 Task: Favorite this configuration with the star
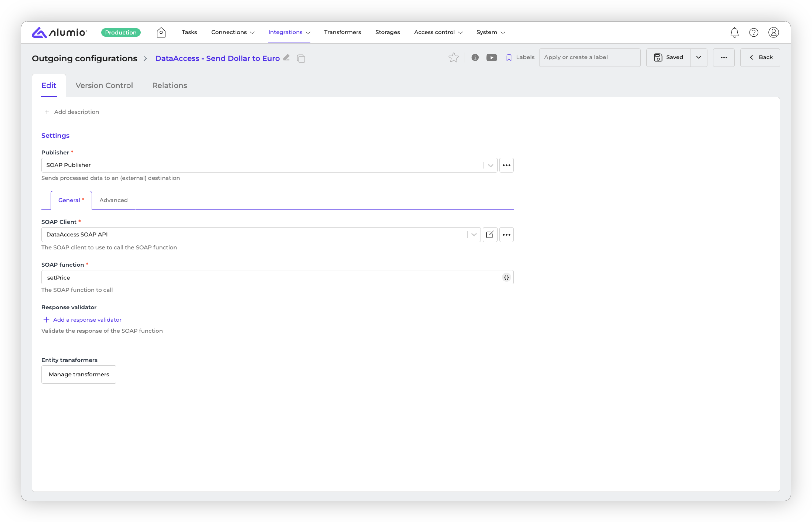pyautogui.click(x=453, y=58)
